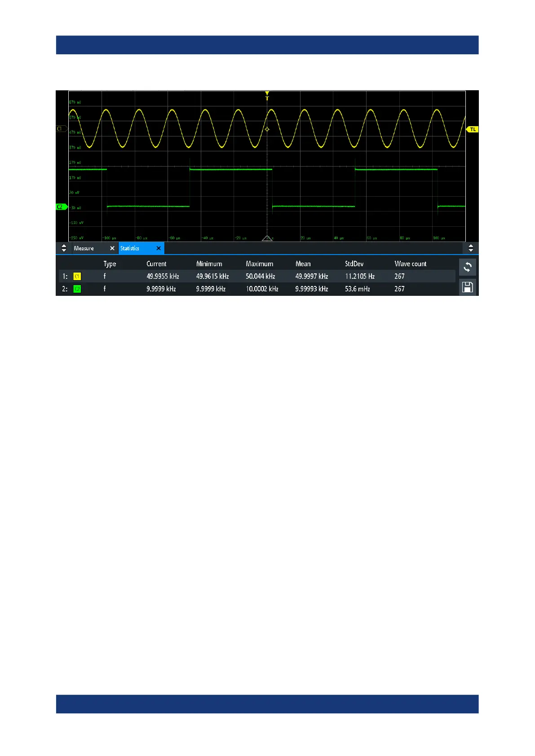535x756 pixels.
Task: Select StdDev value 11.2105 Hz
Action: click(x=360, y=277)
